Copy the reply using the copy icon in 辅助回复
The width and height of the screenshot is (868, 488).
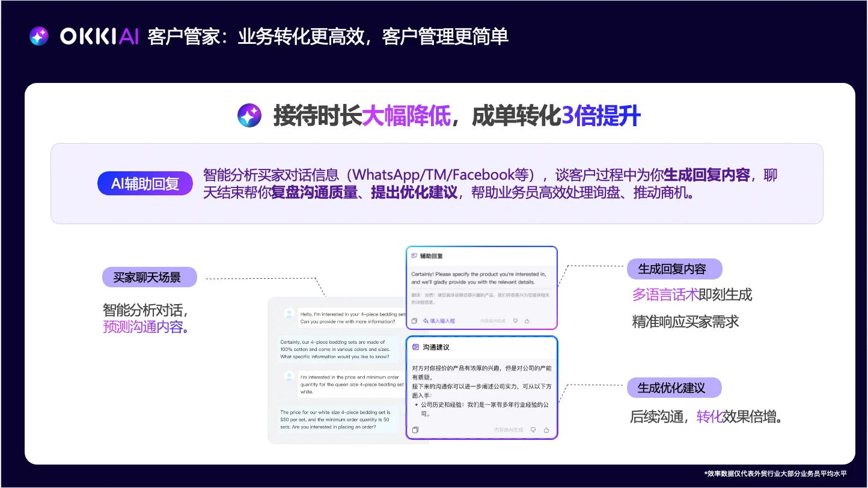[414, 321]
